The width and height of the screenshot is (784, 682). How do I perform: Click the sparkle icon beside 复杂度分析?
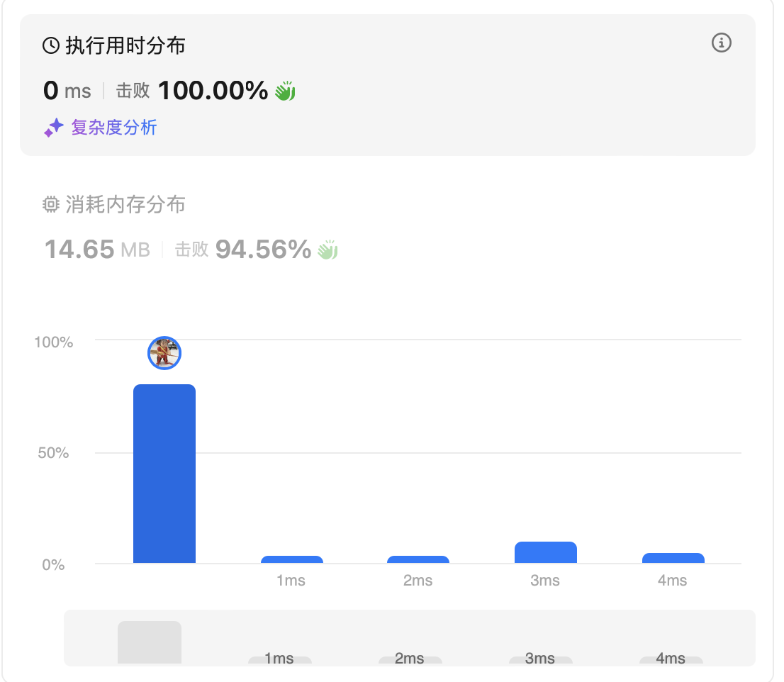53,128
